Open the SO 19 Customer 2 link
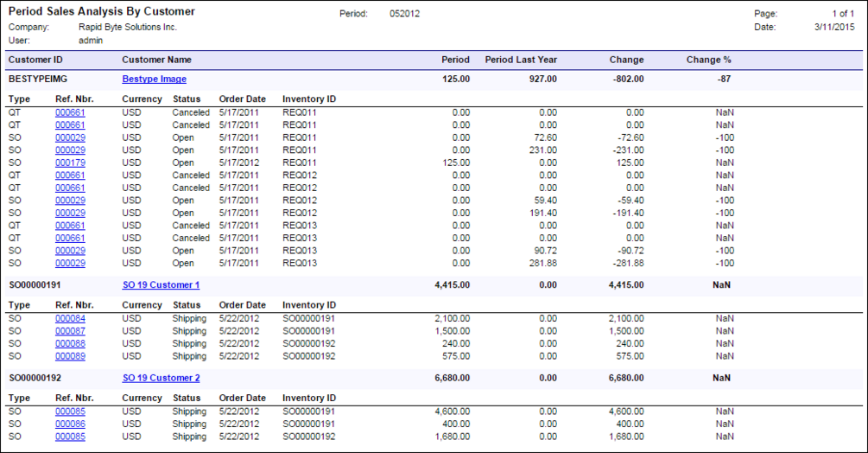 162,379
